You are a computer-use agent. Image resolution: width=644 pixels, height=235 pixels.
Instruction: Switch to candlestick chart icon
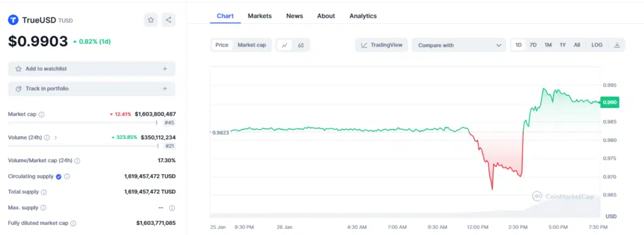301,45
